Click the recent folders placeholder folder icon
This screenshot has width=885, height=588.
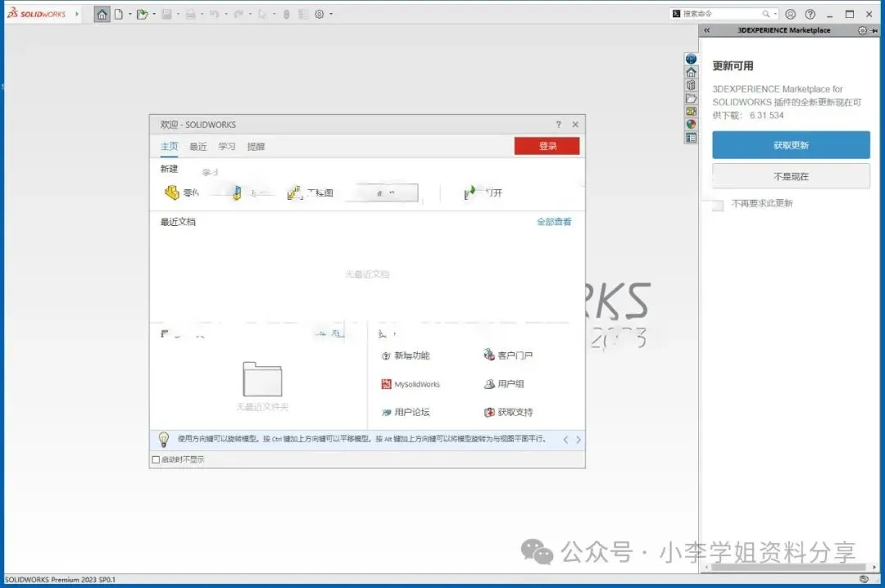pos(262,379)
